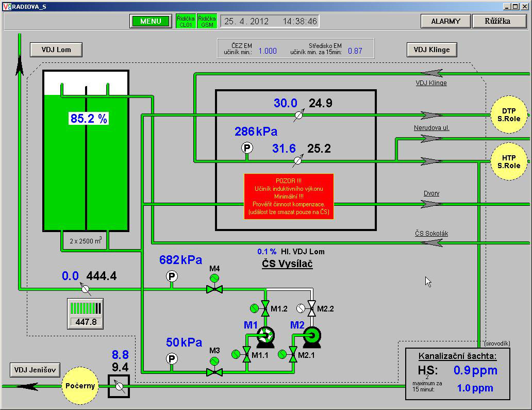Image resolution: width=532 pixels, height=410 pixels.
Task: Click the 447.8 bar graph level indicator
Action: click(x=86, y=314)
